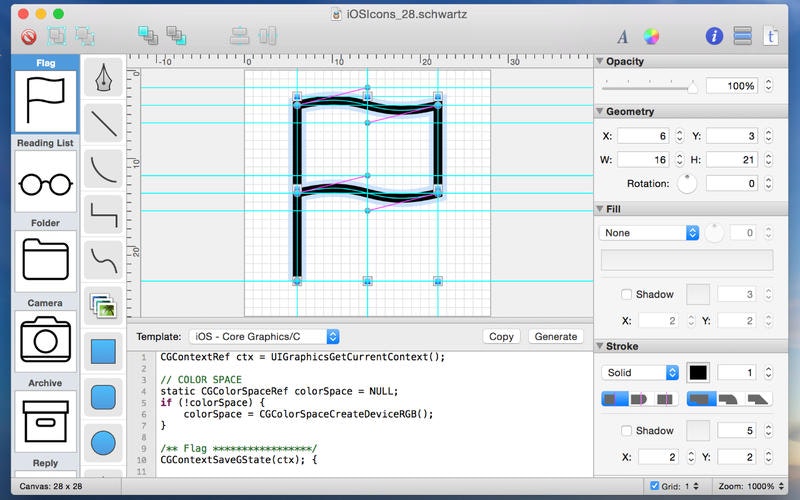Click the Rotation dial knob
The width and height of the screenshot is (800, 500).
click(687, 184)
